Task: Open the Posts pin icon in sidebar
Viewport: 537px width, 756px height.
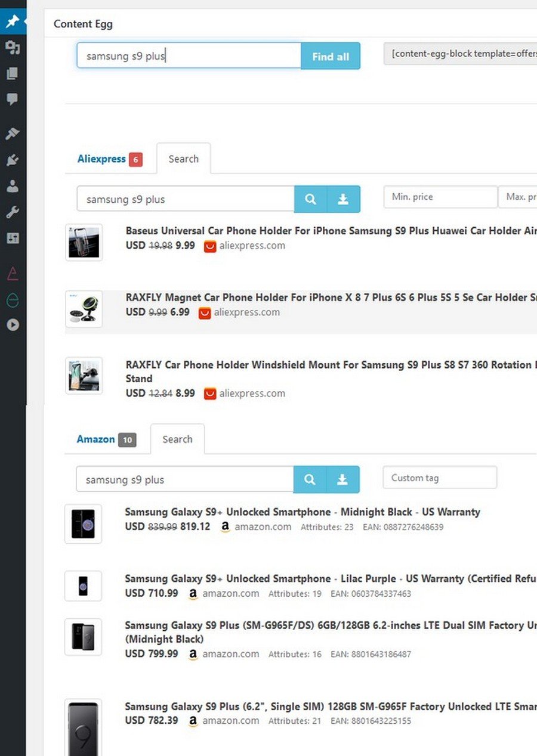Action: (13, 22)
